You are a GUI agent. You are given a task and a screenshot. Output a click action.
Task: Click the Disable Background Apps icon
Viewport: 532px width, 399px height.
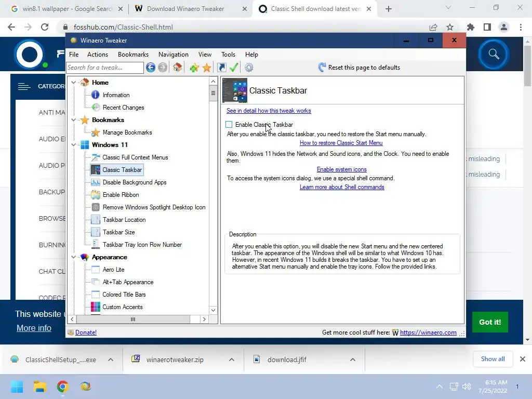click(96, 182)
